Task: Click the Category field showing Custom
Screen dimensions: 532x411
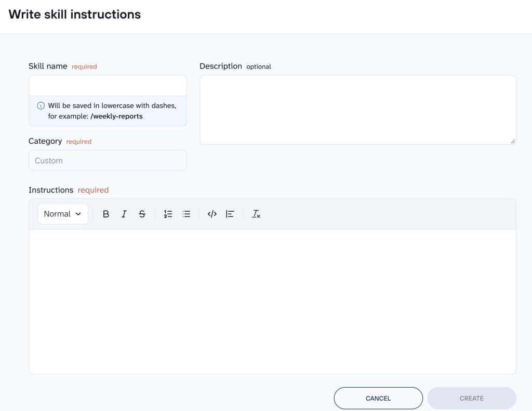Action: 108,160
